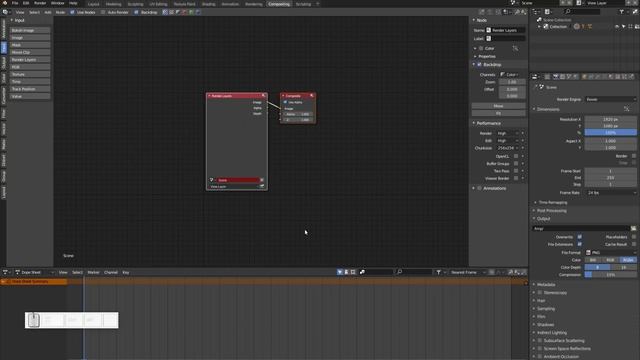640x360 pixels.
Task: Click the red channel backdrop icon in node header
Action: 184,12
